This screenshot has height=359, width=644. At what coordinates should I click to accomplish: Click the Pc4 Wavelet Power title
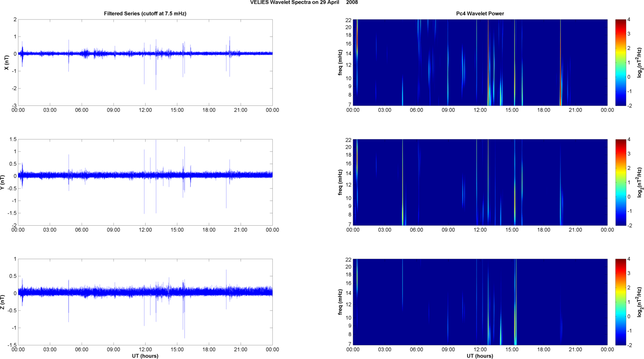pyautogui.click(x=480, y=13)
